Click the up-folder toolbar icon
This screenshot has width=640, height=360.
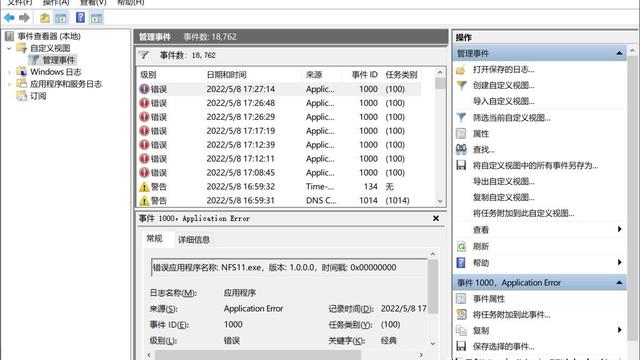44,18
